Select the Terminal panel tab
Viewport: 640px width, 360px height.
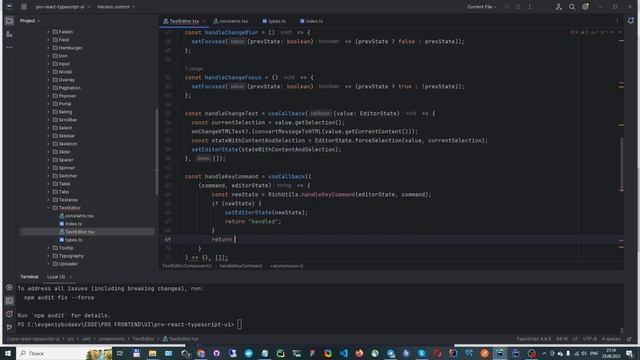coord(29,277)
